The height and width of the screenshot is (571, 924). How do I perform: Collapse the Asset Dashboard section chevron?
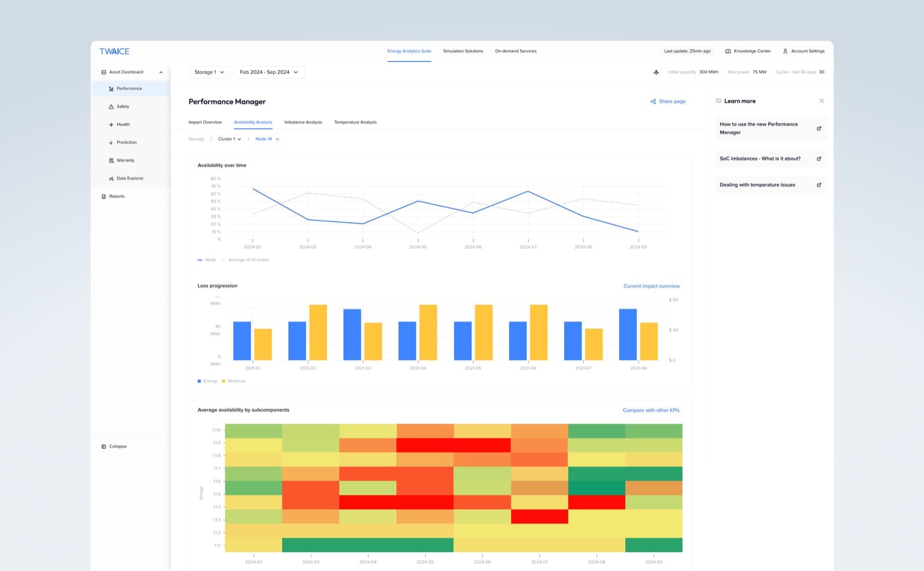pos(161,72)
